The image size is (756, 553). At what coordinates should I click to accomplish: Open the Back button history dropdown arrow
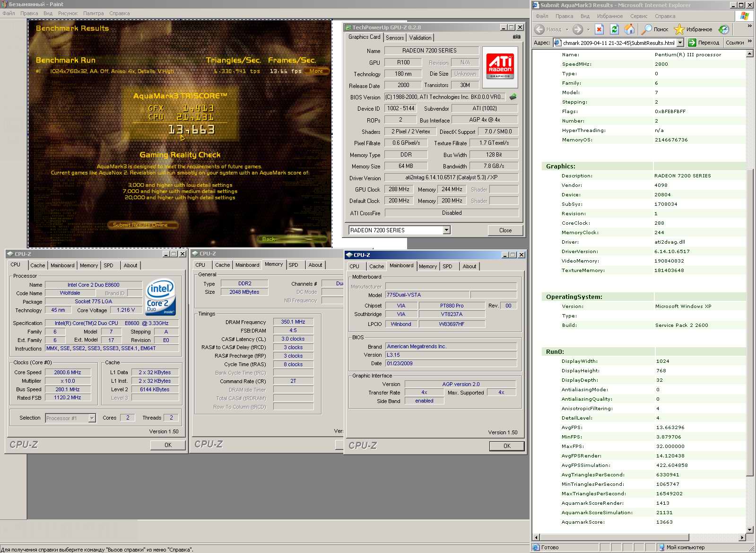567,29
